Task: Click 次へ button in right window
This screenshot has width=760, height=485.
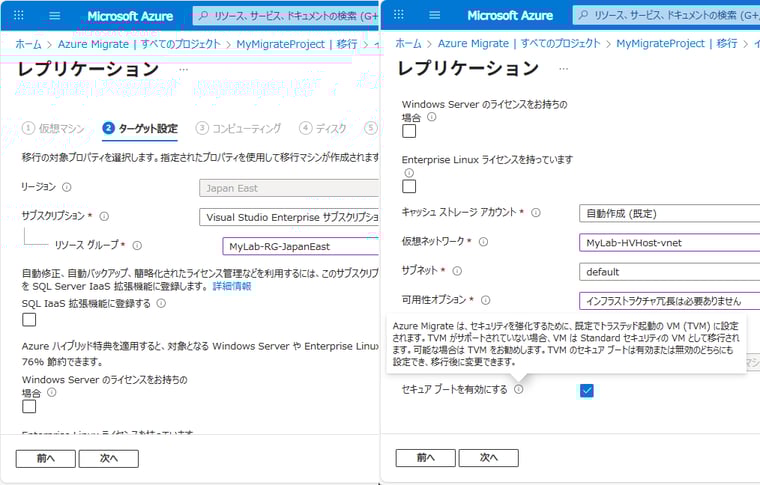Action: tap(489, 457)
